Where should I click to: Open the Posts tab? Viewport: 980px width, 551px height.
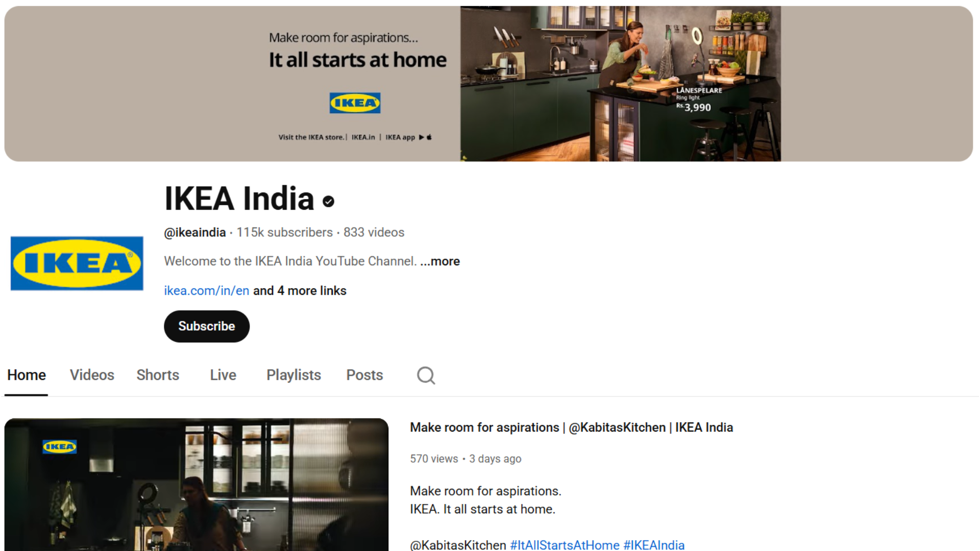pos(364,375)
